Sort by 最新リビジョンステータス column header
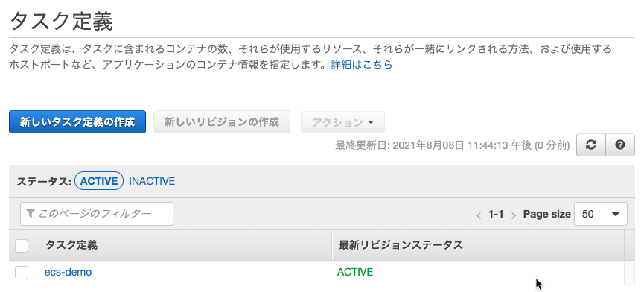644x292 pixels. point(401,245)
